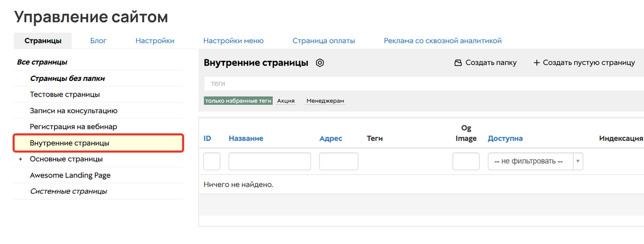The width and height of the screenshot is (644, 244).
Task: Open Страницы без папки in sidebar
Action: pyautogui.click(x=67, y=78)
